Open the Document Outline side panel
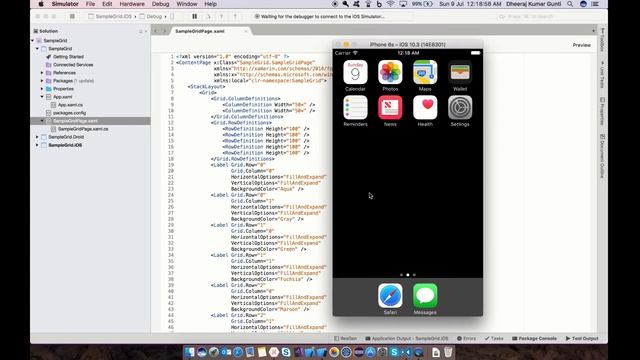The height and width of the screenshot is (360, 640). [602, 156]
